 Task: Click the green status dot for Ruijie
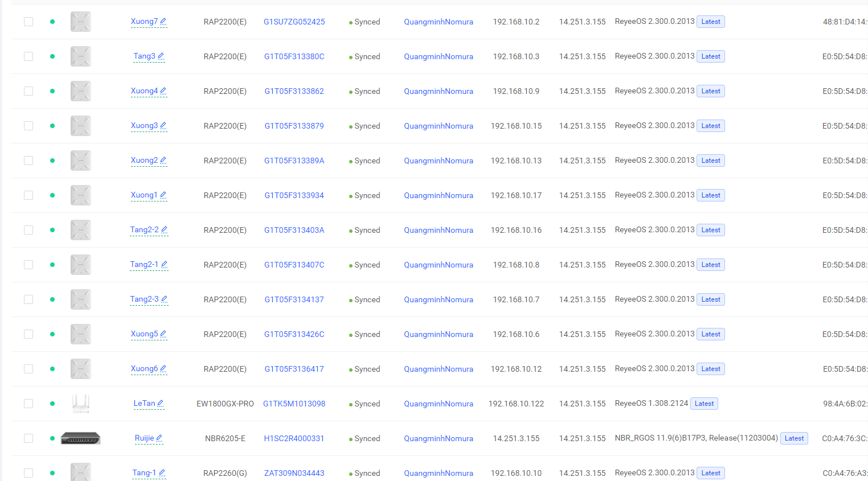[x=52, y=438]
